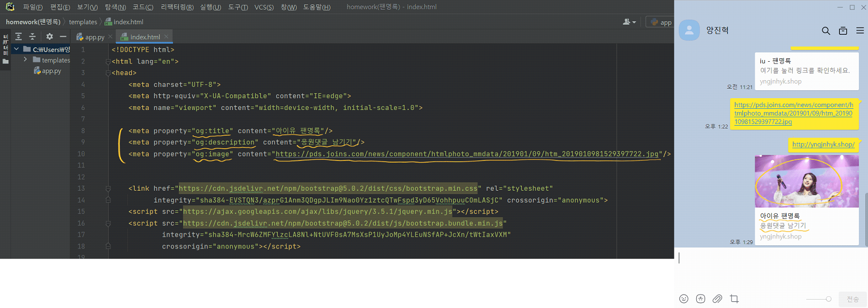The width and height of the screenshot is (868, 308).
Task: Attach a file with paperclip icon
Action: pos(717,299)
